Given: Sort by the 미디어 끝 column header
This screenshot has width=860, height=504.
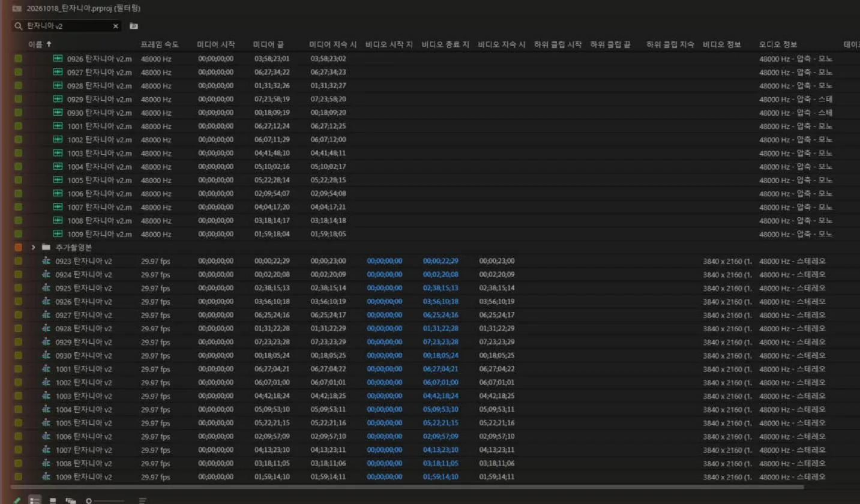Looking at the screenshot, I should [268, 44].
